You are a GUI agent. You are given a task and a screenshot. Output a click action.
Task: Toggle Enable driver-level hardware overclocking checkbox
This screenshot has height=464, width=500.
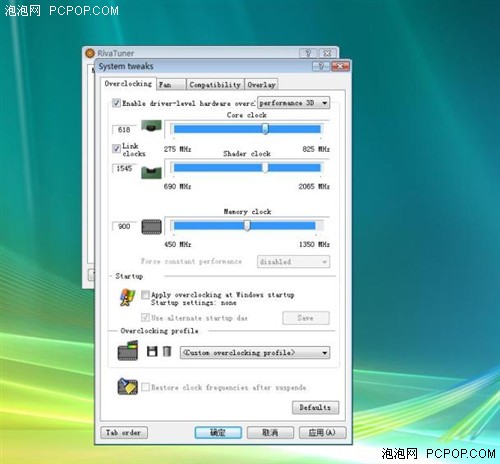116,103
